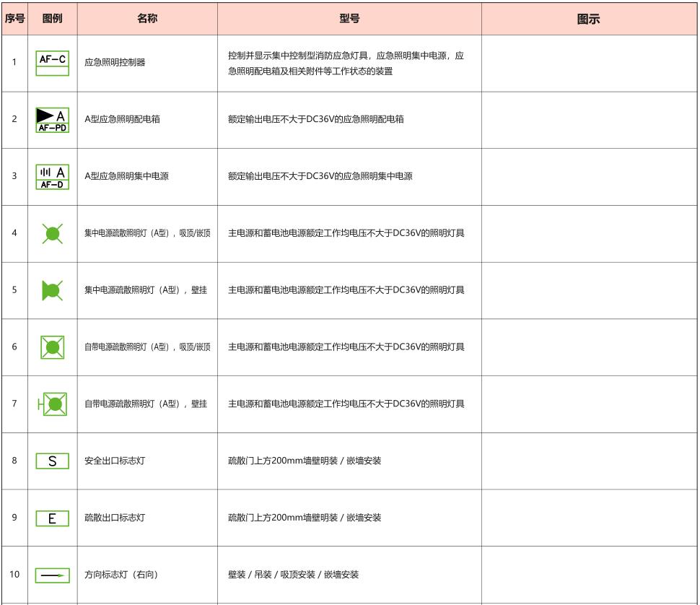Click the empty 图示 cell in row 1

[589, 63]
